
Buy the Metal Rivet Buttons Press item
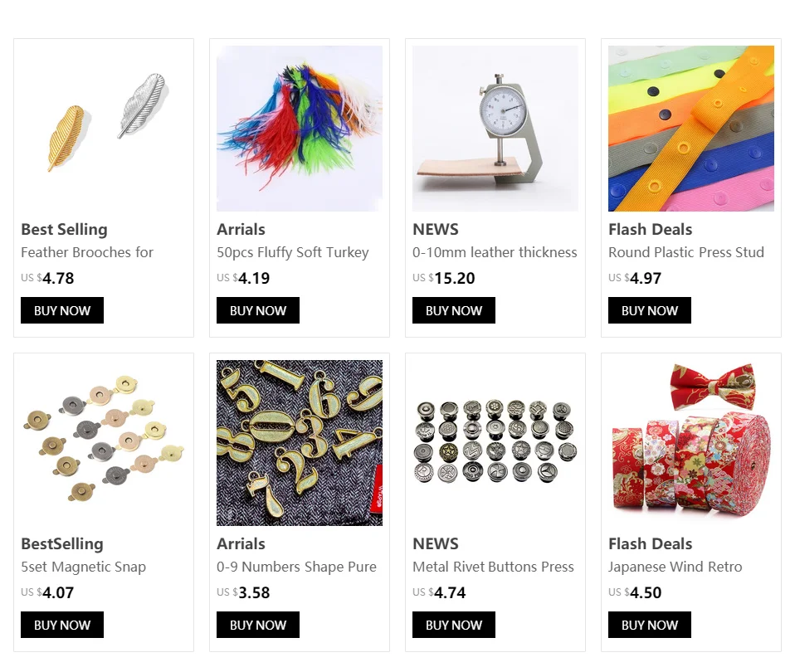(x=453, y=625)
